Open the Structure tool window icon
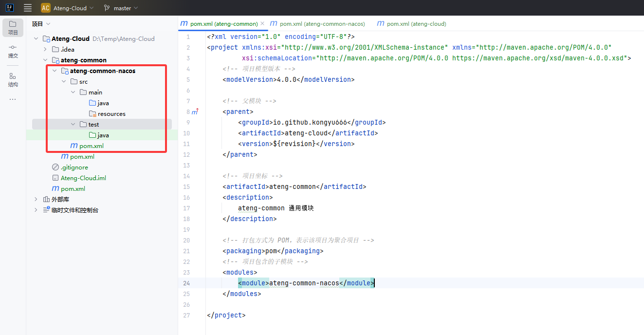 pos(13,79)
